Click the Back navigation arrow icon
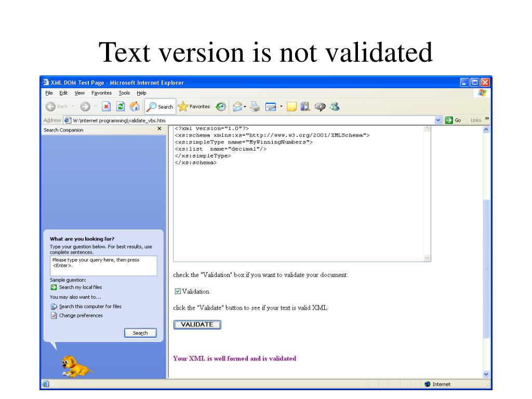The height and width of the screenshot is (399, 532). tap(50, 107)
